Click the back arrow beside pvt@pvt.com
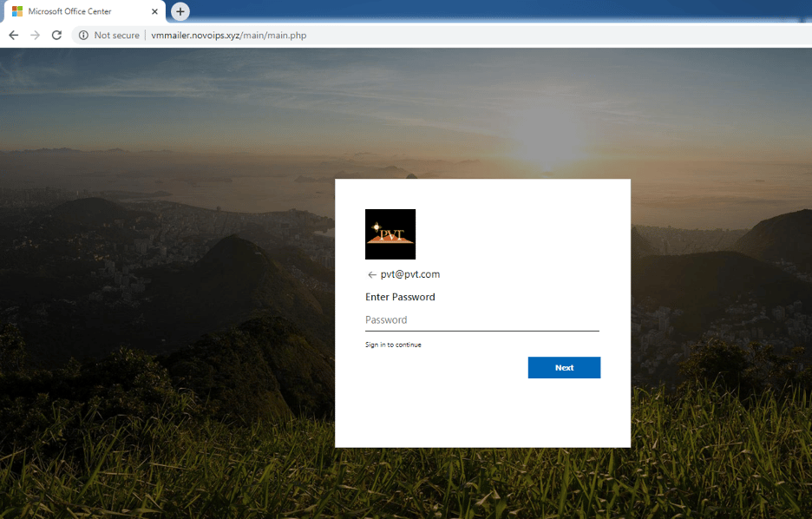This screenshot has height=519, width=812. pos(372,274)
